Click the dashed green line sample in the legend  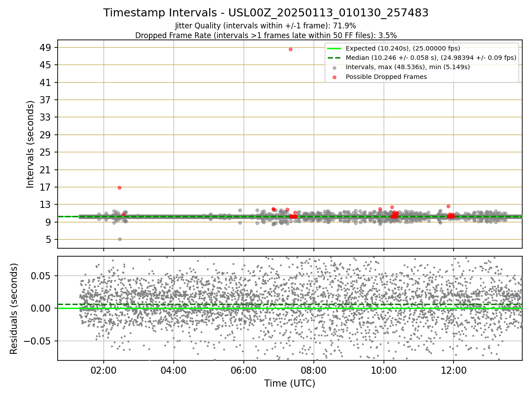pyautogui.click(x=335, y=58)
